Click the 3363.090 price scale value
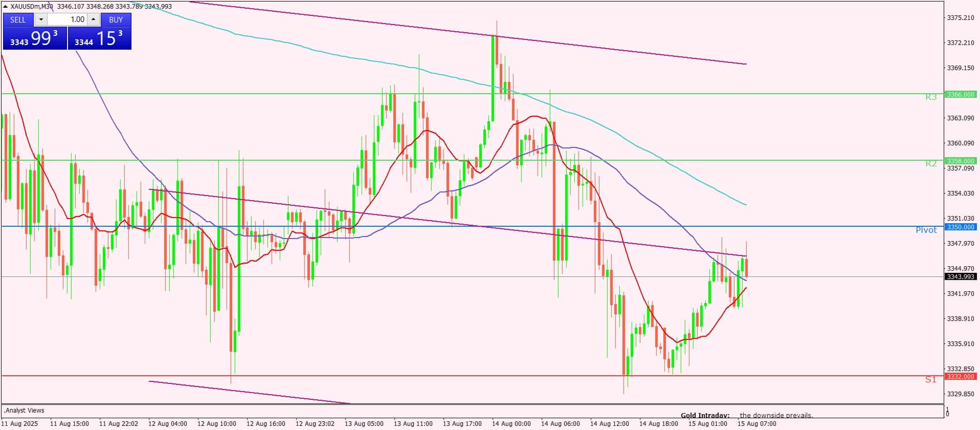The width and height of the screenshot is (980, 430). coord(961,118)
